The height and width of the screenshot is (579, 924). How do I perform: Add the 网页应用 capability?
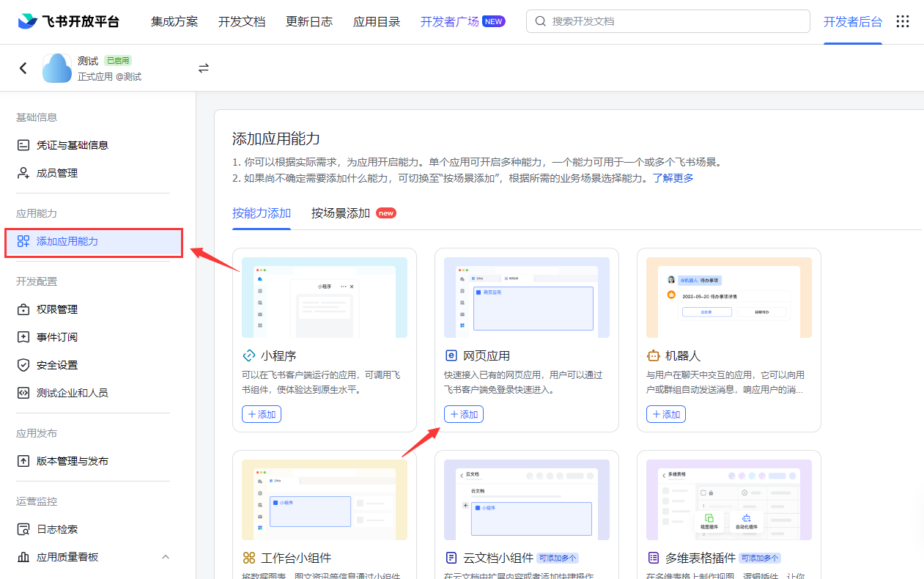pos(464,414)
